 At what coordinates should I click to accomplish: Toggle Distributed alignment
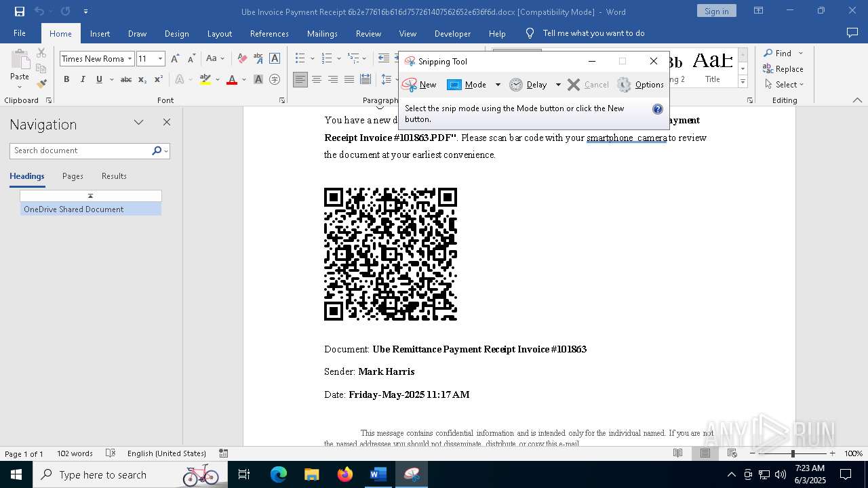point(366,79)
